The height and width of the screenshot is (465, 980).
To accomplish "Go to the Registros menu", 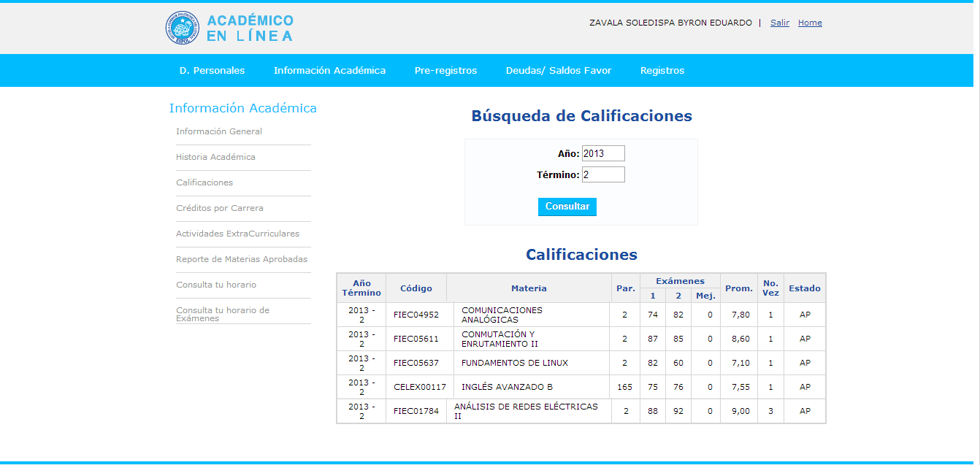I will click(662, 71).
